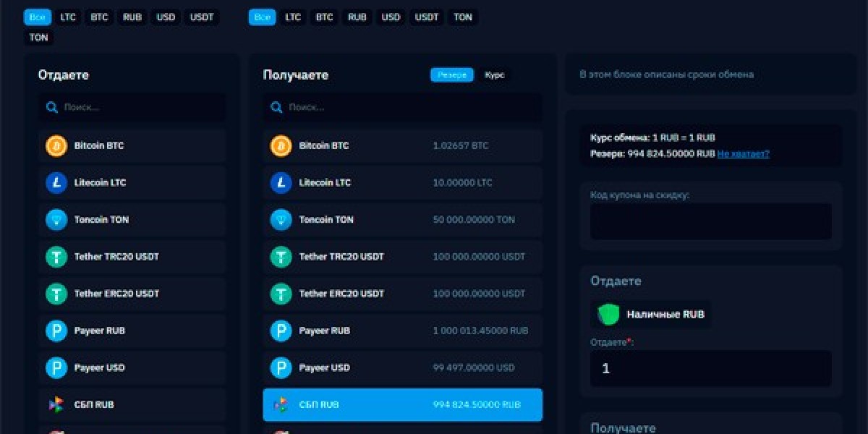Screen dimensions: 868x434
Task: Toggle the USDT filter above Получаете column
Action: tap(426, 17)
